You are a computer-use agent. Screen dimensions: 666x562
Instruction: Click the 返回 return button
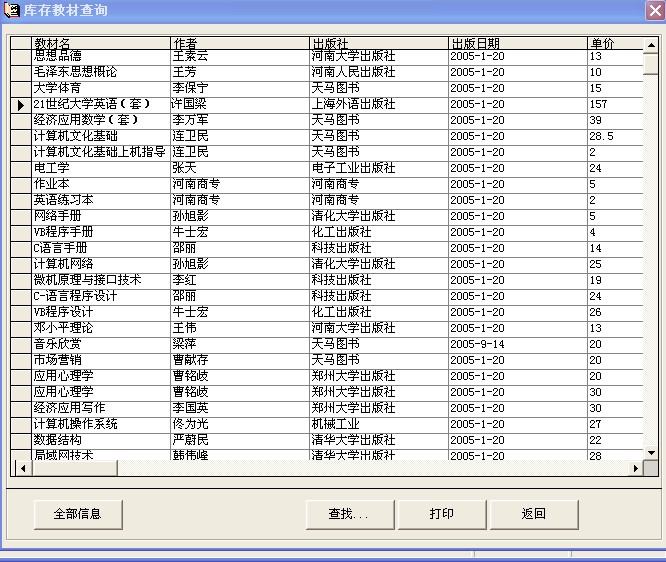point(534,514)
